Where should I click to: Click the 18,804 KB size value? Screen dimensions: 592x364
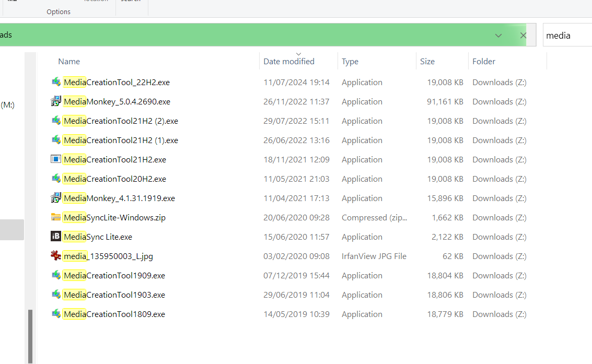pyautogui.click(x=445, y=275)
